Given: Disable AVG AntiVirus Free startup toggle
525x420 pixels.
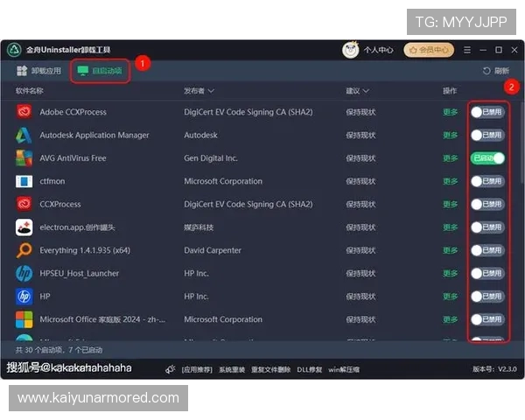Looking at the screenshot, I should [487, 158].
